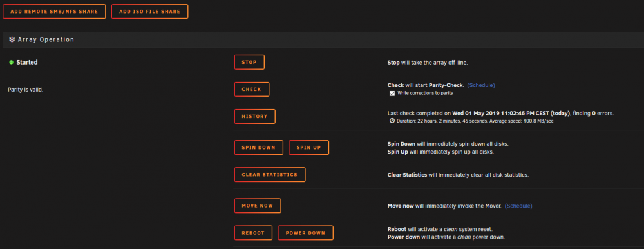Click the green Started status dot
This screenshot has height=249, width=644.
point(11,62)
